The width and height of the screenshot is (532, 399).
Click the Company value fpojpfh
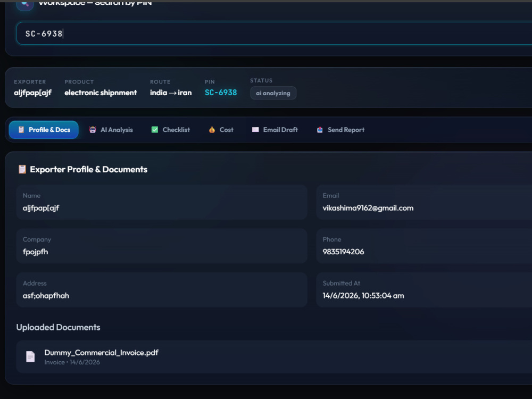35,252
